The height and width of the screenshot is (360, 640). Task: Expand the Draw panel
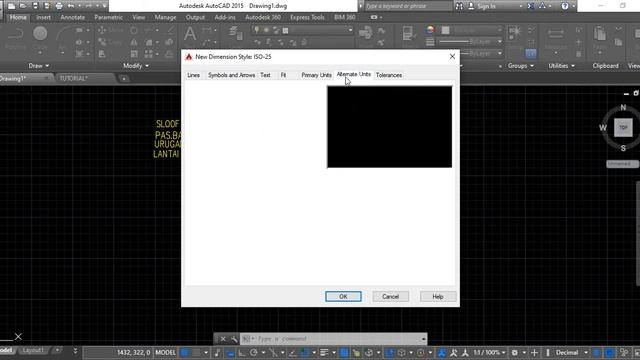[39, 66]
